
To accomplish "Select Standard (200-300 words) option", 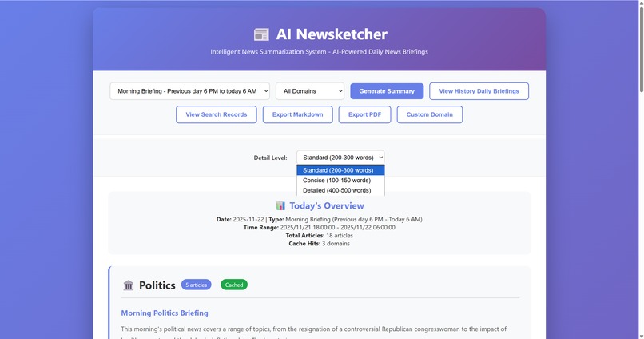I will [x=340, y=170].
